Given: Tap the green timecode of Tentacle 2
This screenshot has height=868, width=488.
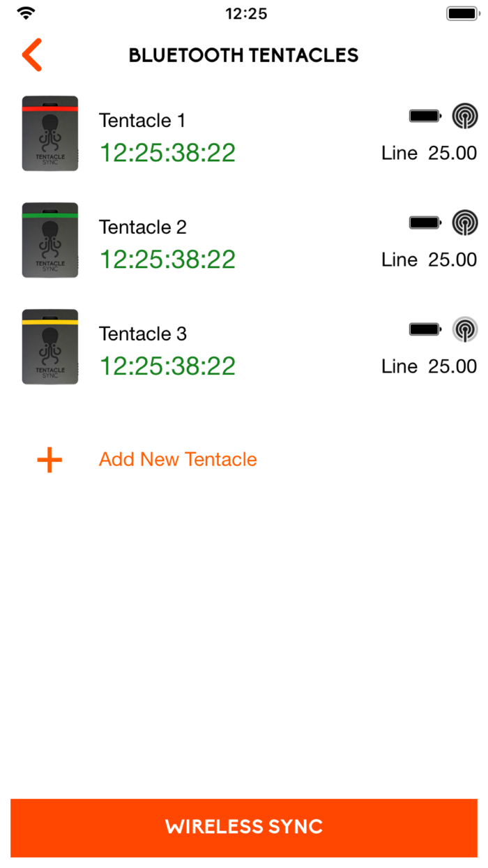Looking at the screenshot, I should tap(167, 259).
